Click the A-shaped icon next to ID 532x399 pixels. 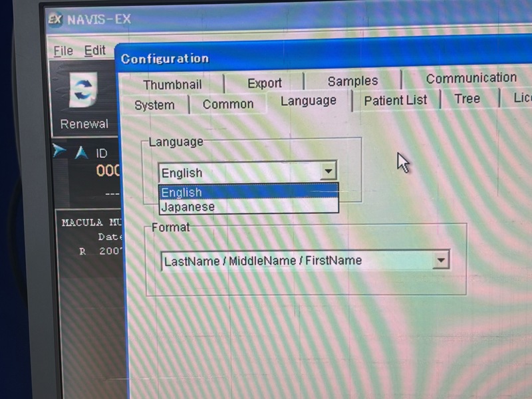(x=81, y=153)
